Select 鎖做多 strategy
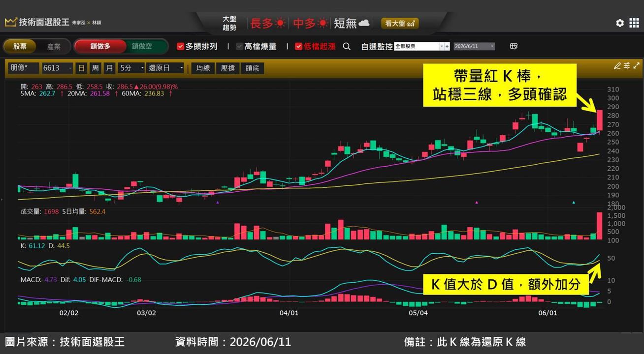Screen dimensions: 644x354 pos(100,46)
